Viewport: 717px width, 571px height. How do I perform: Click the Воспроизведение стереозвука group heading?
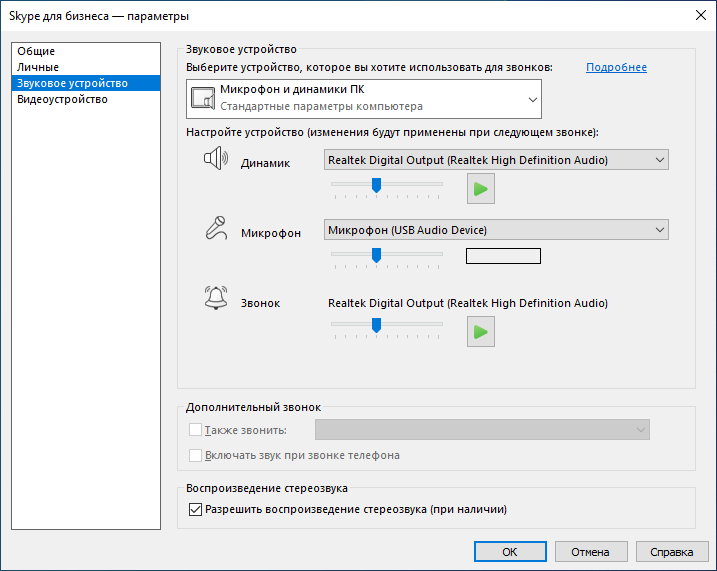267,488
